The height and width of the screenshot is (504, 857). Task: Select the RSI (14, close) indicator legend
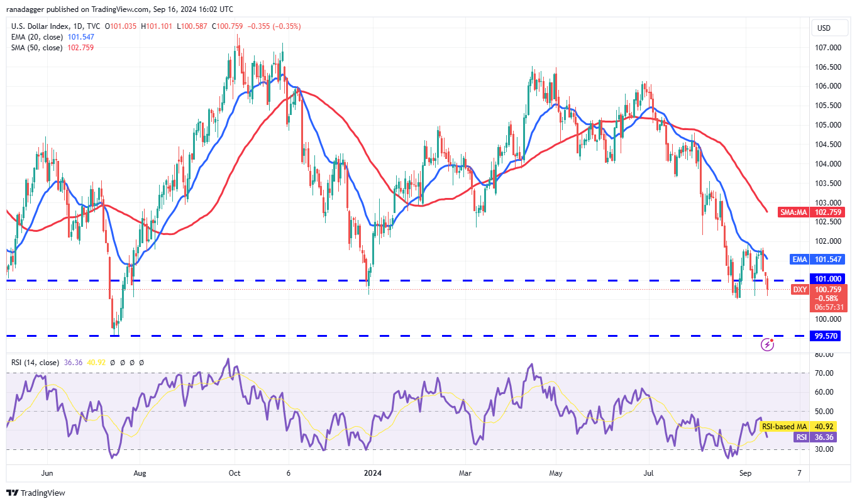click(35, 363)
